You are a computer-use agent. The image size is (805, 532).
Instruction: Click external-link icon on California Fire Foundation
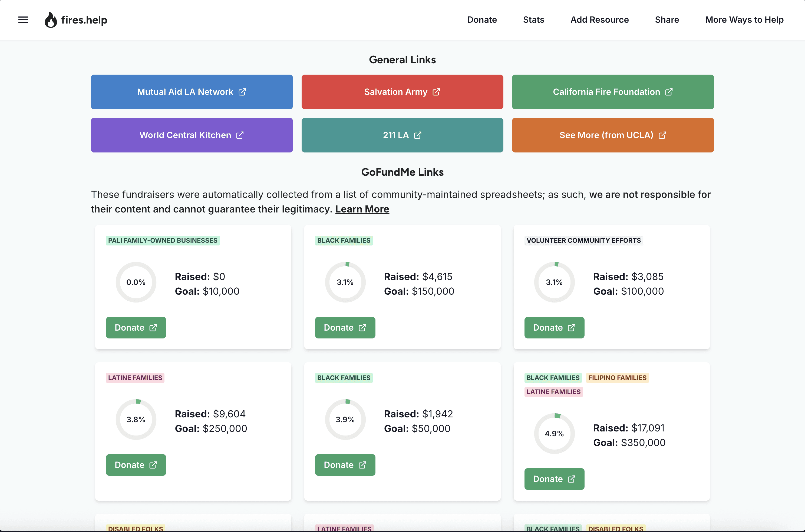click(x=668, y=92)
